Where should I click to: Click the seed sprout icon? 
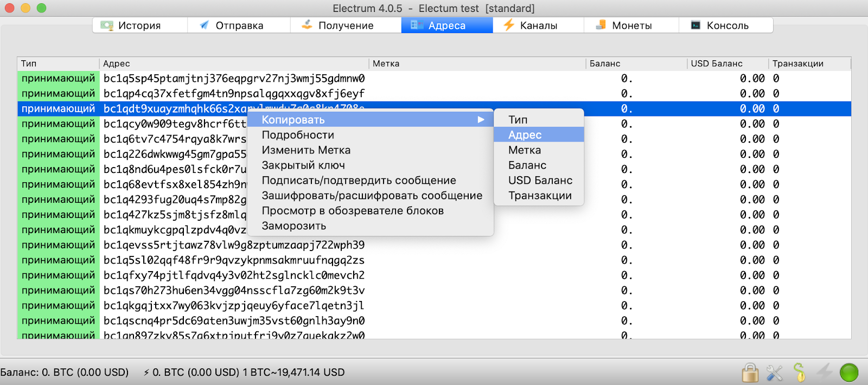pos(799,373)
